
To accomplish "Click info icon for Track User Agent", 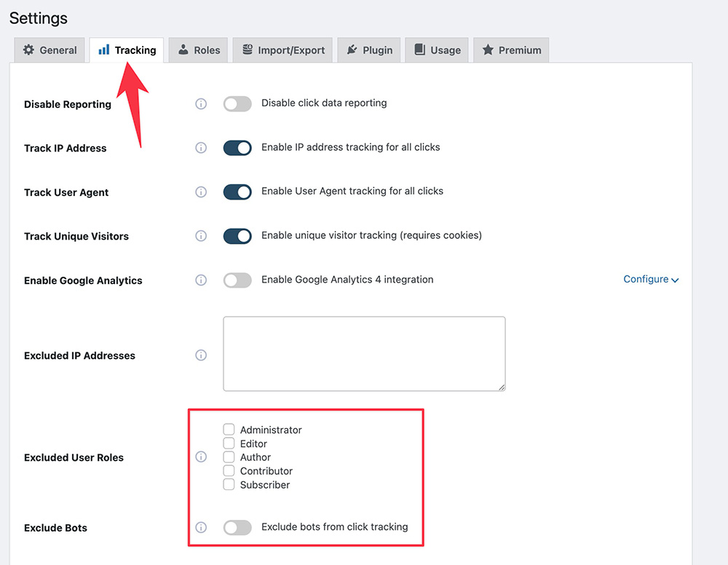I will pyautogui.click(x=201, y=192).
